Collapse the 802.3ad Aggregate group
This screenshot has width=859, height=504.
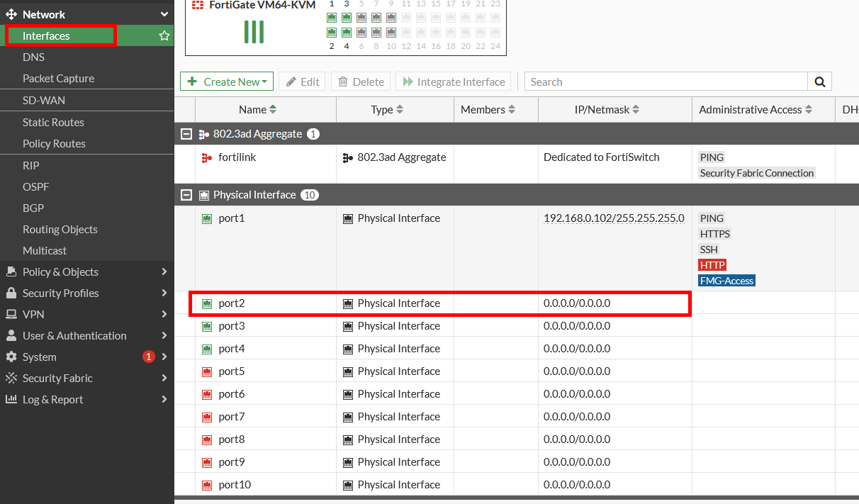click(x=186, y=134)
